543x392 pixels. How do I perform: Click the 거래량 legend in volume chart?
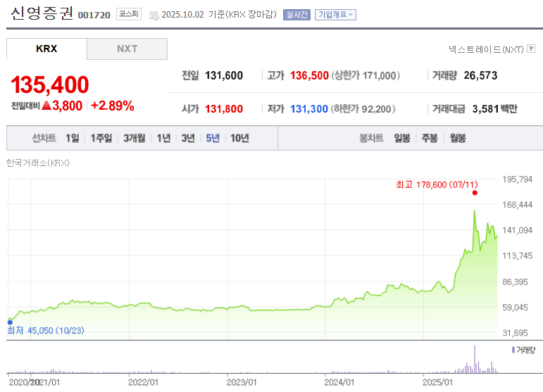click(x=523, y=350)
